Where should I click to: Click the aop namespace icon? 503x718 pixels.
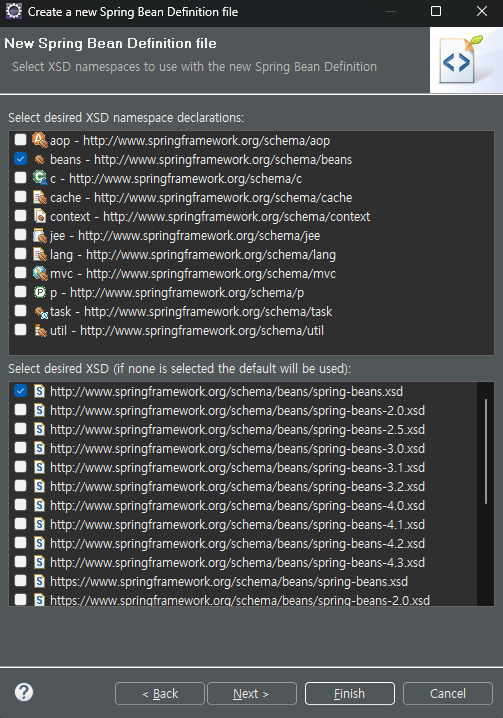coord(40,140)
